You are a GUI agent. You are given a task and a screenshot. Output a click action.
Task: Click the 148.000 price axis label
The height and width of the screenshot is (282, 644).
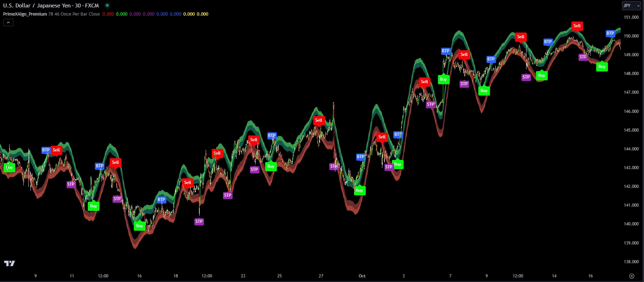631,74
